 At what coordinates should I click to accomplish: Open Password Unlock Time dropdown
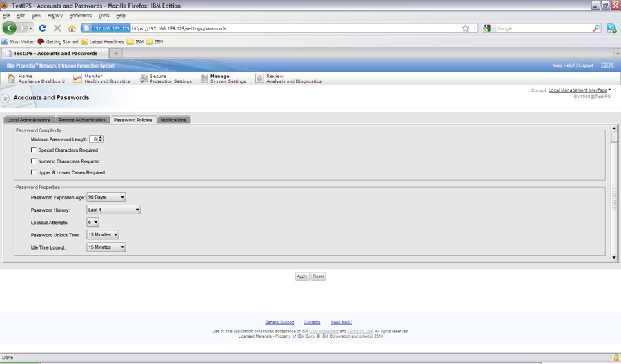(x=103, y=234)
